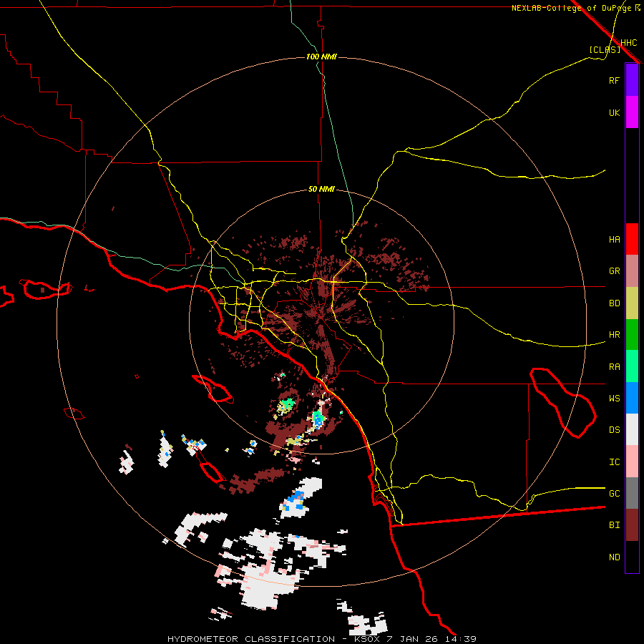Click the HA red legend swatch

632,239
